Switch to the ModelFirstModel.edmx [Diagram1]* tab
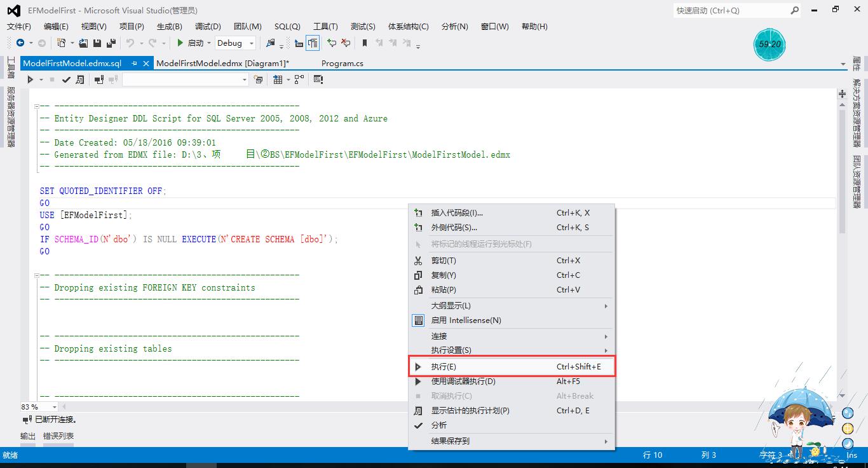This screenshot has width=868, height=468. tap(222, 63)
